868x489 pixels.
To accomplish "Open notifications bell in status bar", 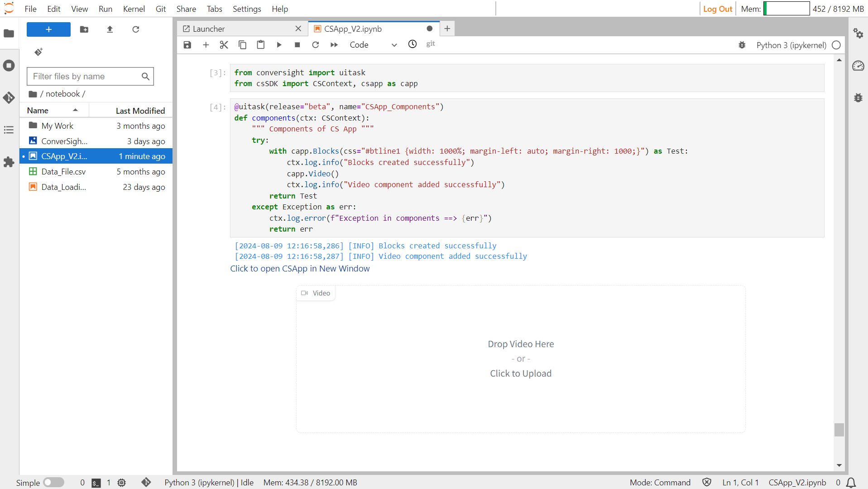I will 851,483.
